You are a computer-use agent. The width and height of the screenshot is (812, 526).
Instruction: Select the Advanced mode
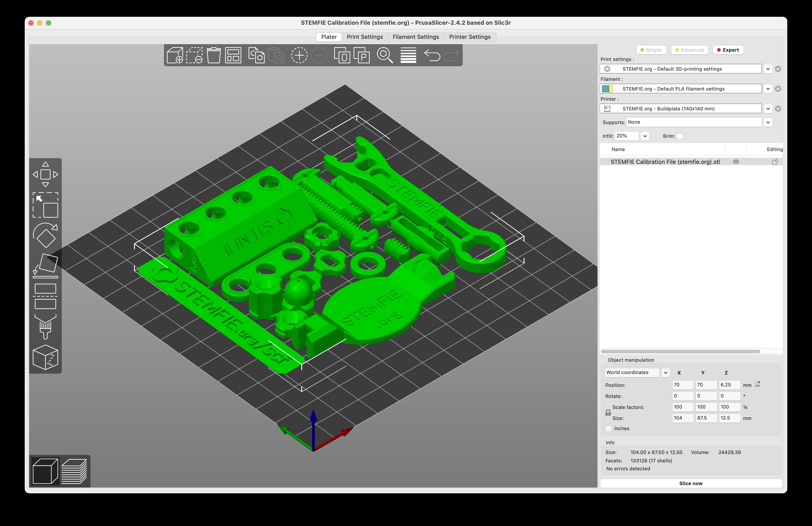click(690, 50)
